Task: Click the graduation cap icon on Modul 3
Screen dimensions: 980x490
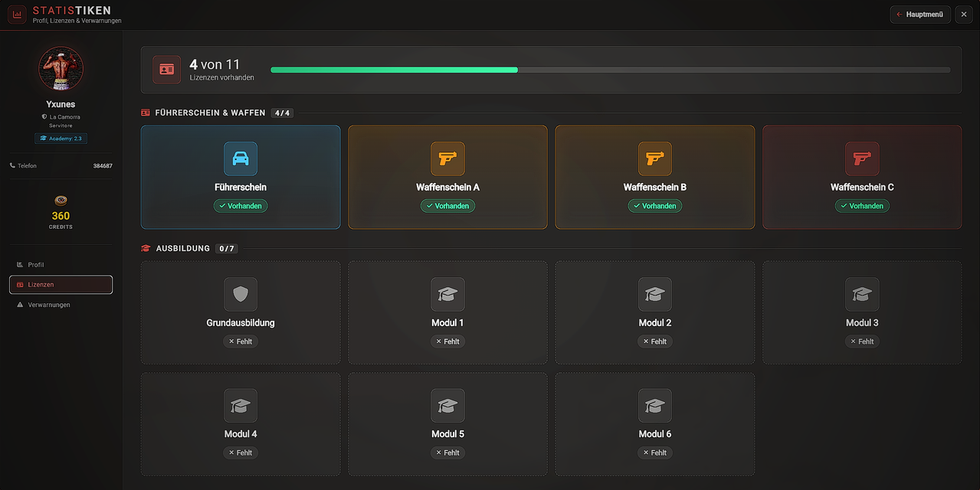Action: 862,294
